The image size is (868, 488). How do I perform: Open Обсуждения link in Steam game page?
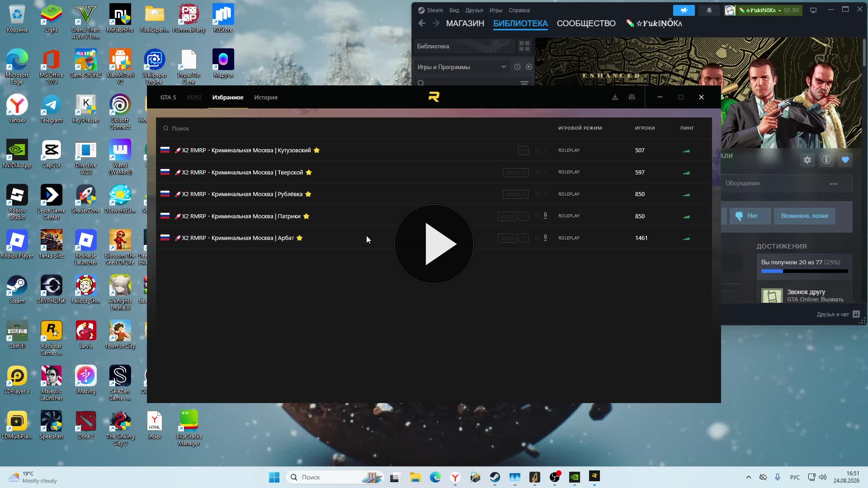coord(742,183)
